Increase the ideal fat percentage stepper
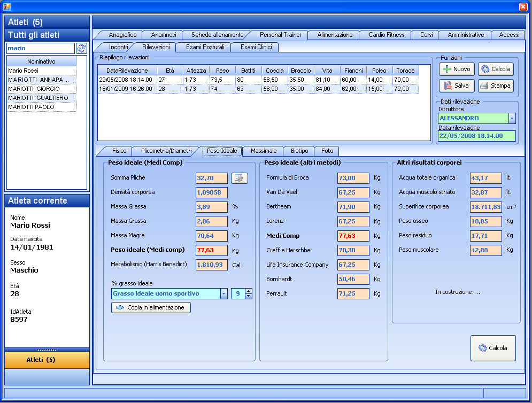 (249, 291)
